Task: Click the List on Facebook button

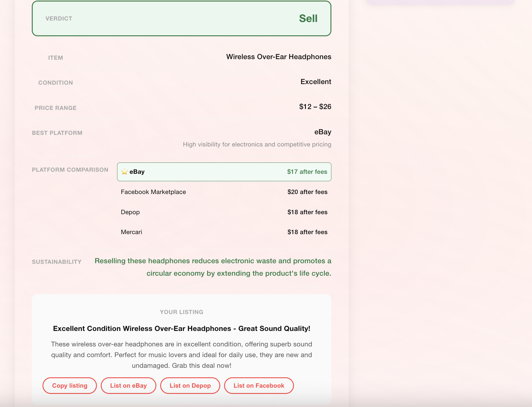Action: click(259, 386)
